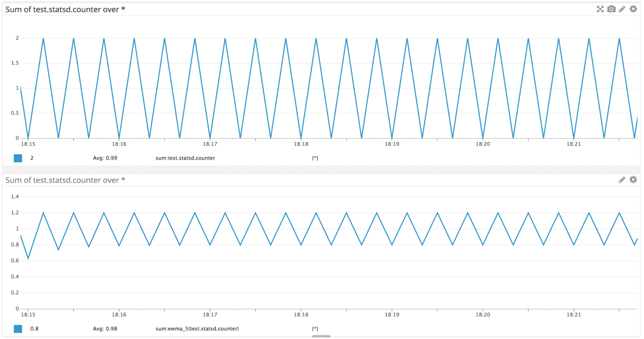
Task: Click the Avg: 0.98 legend value
Action: pyautogui.click(x=105, y=329)
